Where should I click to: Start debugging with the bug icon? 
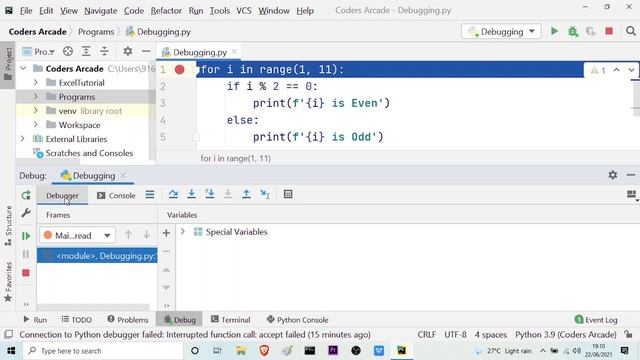pos(573,31)
